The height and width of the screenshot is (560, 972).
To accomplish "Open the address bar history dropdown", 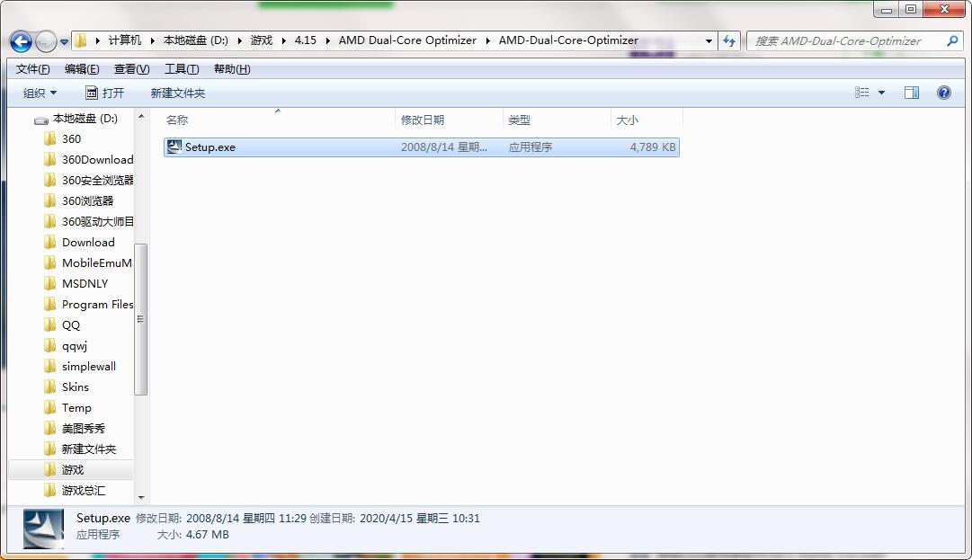I will click(x=709, y=41).
